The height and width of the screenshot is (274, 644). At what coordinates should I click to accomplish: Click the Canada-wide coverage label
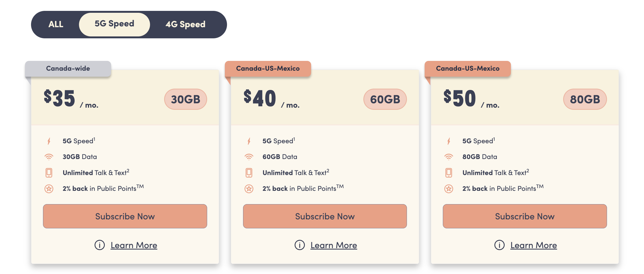tap(68, 68)
